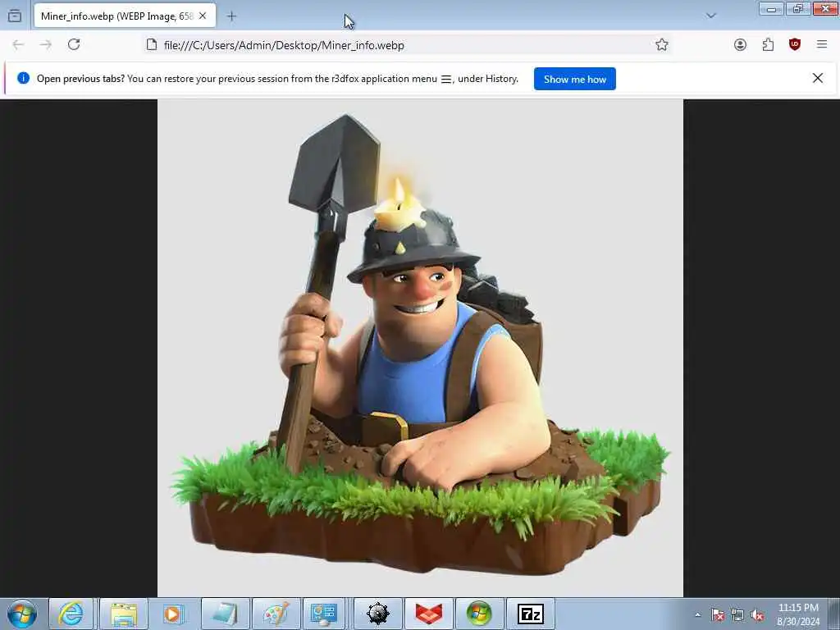Open the Windows Start menu
This screenshot has height=630, width=840.
[x=22, y=614]
